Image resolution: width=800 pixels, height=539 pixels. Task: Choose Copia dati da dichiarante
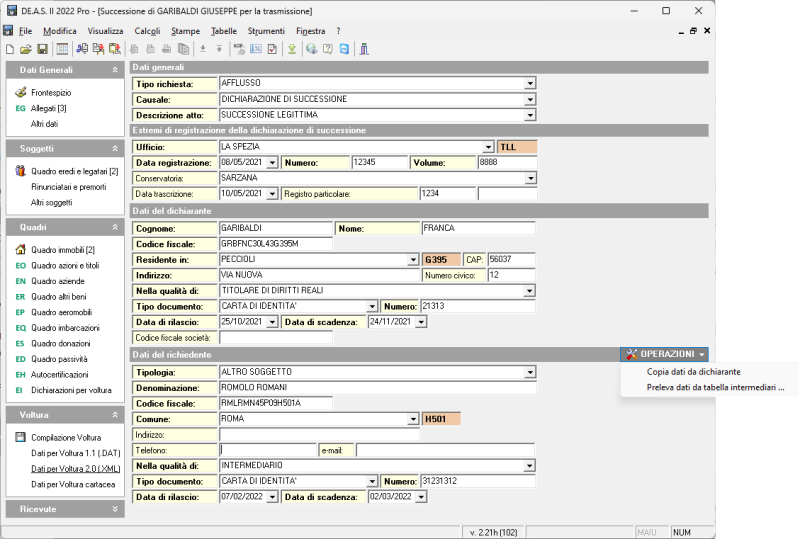[x=693, y=371]
